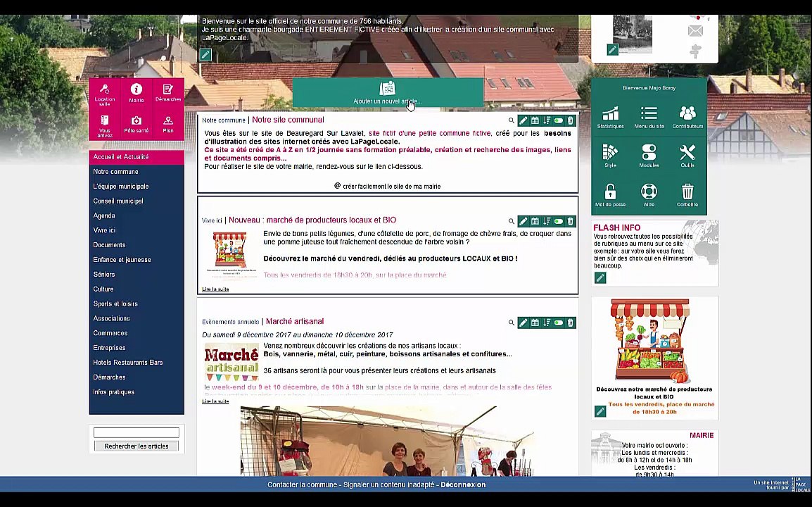Reorder the Notre site communal article
812x507 pixels.
(x=547, y=120)
